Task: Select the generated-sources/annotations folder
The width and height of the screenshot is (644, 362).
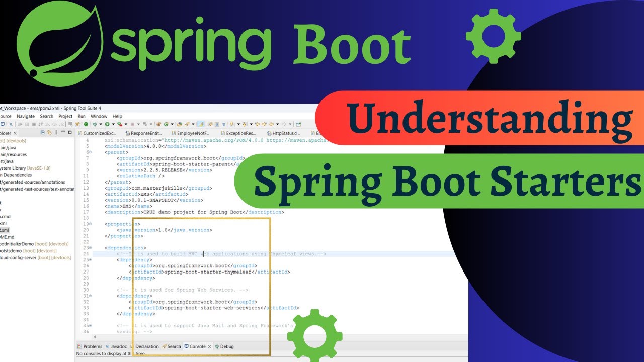Action: tap(33, 182)
